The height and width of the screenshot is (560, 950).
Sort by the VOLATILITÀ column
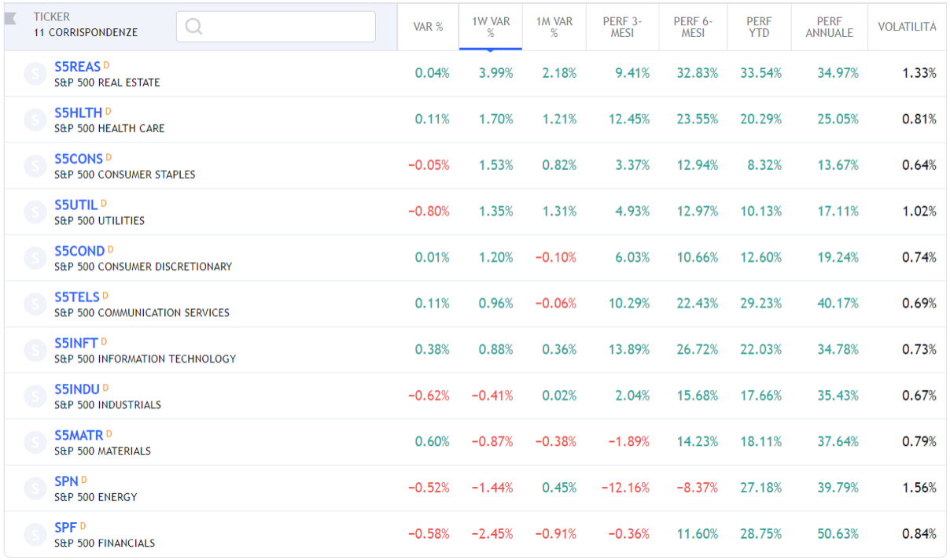click(907, 27)
